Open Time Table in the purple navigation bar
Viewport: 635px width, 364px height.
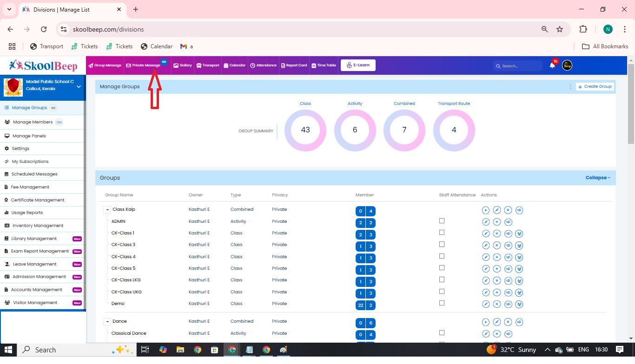click(x=324, y=65)
